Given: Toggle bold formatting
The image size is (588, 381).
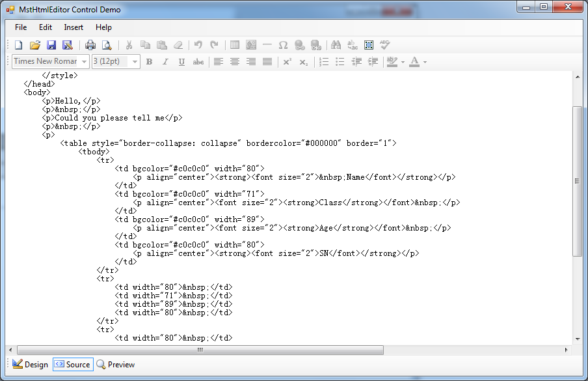Looking at the screenshot, I should (149, 62).
